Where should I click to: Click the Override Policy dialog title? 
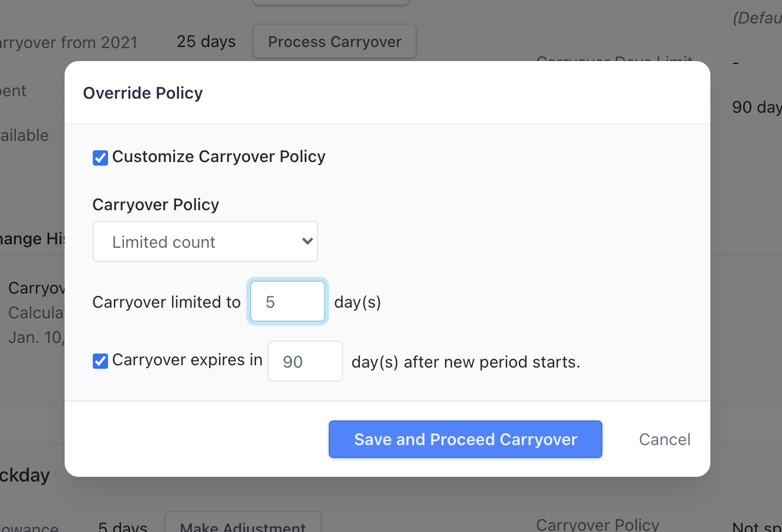tap(143, 93)
